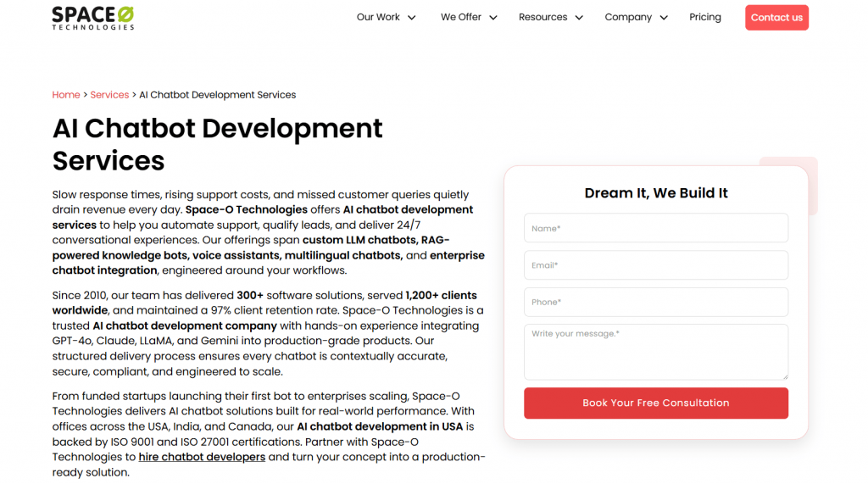Expand the We Offer chevron arrow

pyautogui.click(x=493, y=18)
